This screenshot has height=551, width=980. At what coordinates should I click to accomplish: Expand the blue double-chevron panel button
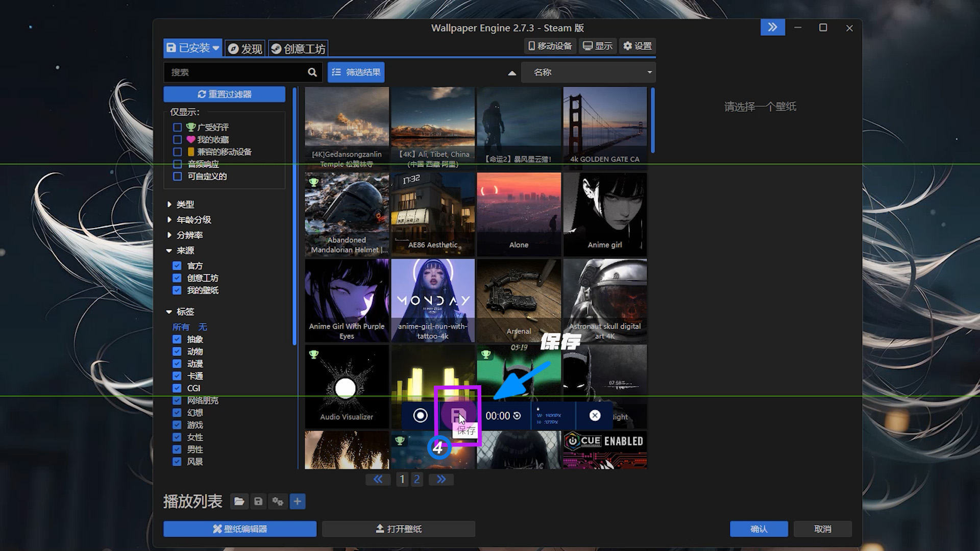[773, 28]
